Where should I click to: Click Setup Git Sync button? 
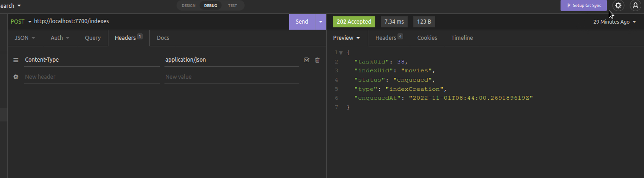pos(583,6)
